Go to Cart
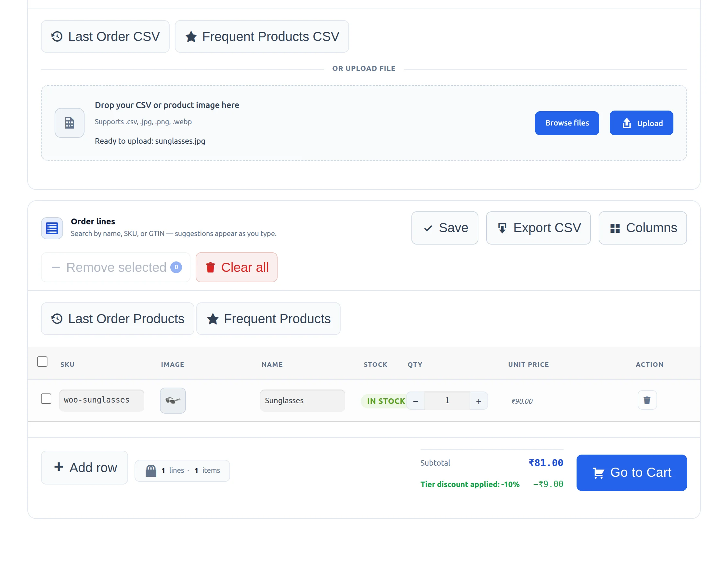The height and width of the screenshot is (571, 728). [x=631, y=472]
